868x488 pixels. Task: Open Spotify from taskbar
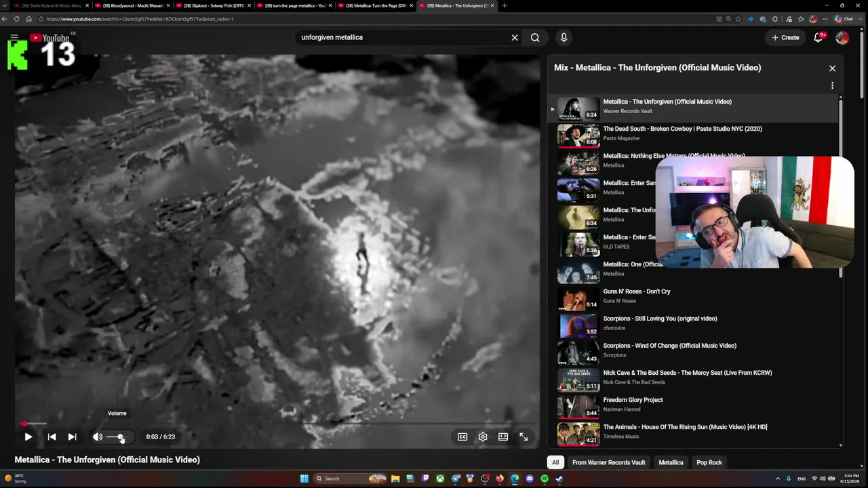[x=545, y=479]
